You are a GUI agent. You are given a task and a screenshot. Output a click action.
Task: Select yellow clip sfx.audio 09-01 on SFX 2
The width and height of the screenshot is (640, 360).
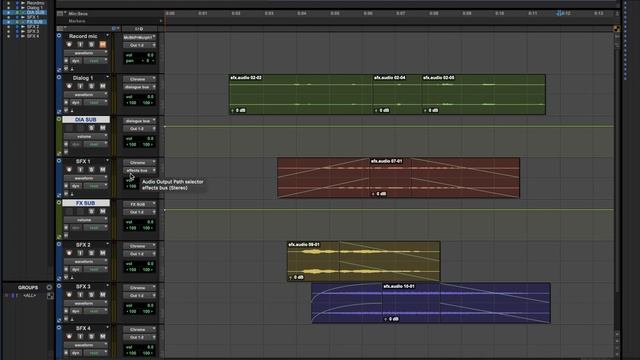364,261
